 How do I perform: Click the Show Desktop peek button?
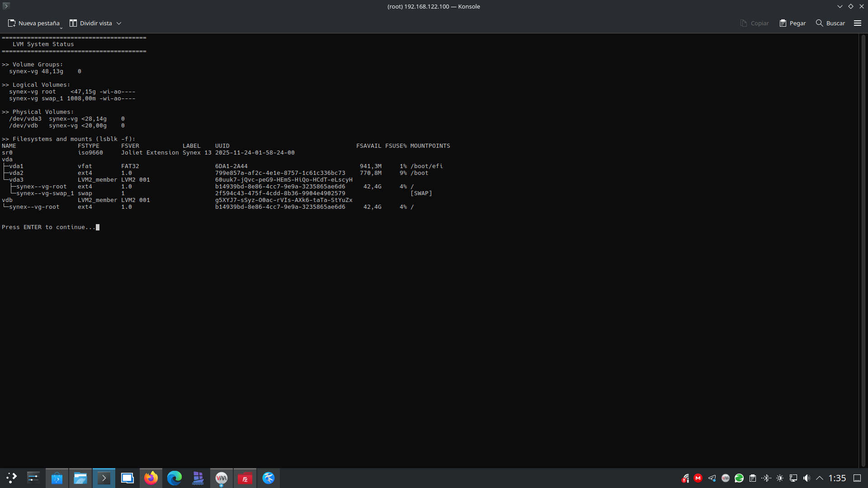(x=857, y=478)
